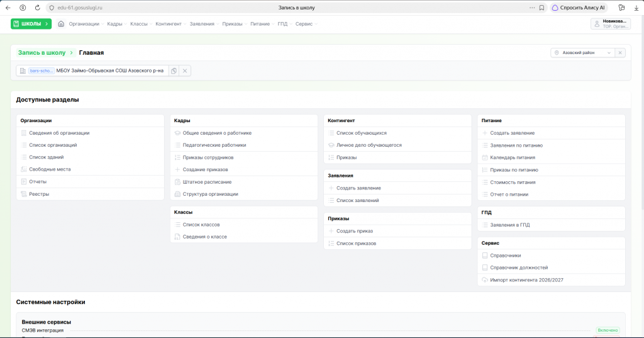
Task: Click the icon beside Личное дело обучающегося
Action: [x=331, y=145]
